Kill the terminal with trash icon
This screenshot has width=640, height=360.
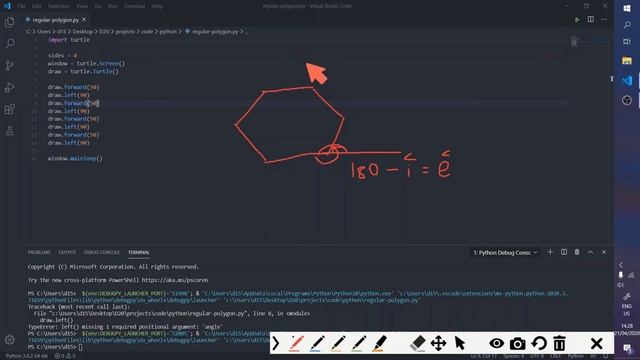[x=577, y=252]
